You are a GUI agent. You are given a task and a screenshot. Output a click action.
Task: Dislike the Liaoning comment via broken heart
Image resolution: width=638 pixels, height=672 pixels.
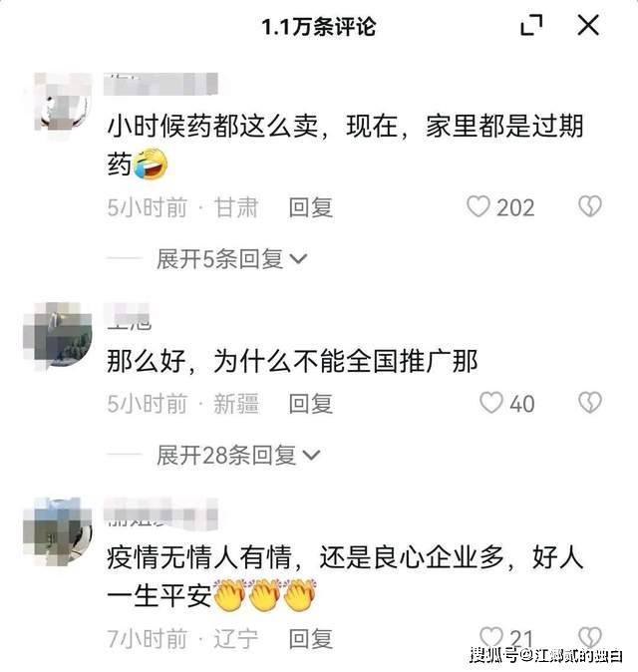pyautogui.click(x=590, y=637)
